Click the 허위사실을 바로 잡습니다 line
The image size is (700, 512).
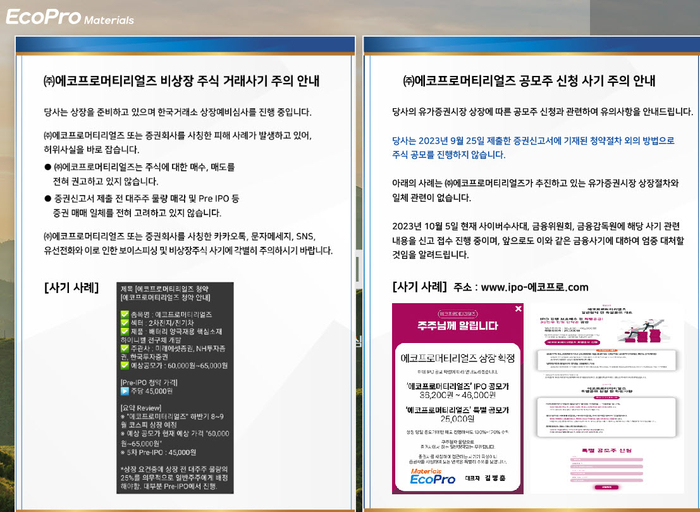tap(92, 150)
